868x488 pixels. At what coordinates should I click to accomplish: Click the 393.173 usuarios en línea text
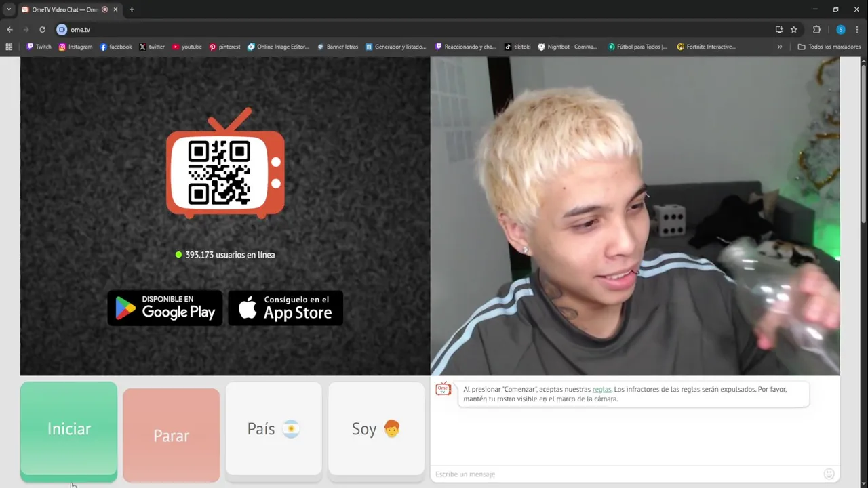pos(230,255)
